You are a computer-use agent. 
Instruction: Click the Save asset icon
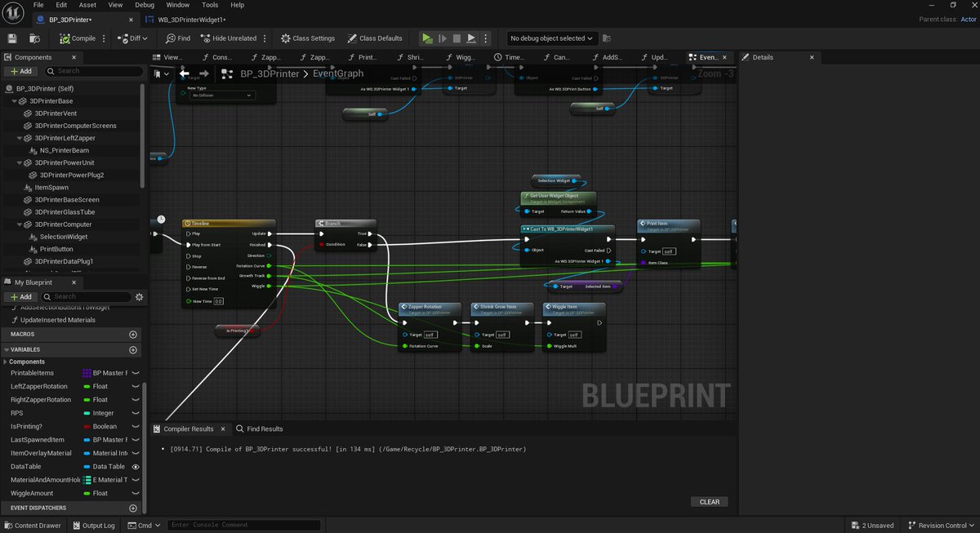click(x=11, y=38)
